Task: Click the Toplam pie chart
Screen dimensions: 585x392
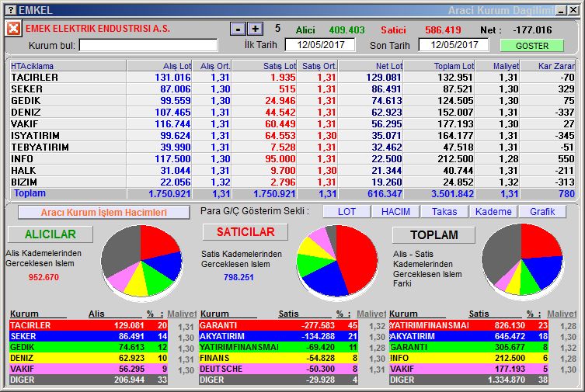Action: pyautogui.click(x=522, y=260)
